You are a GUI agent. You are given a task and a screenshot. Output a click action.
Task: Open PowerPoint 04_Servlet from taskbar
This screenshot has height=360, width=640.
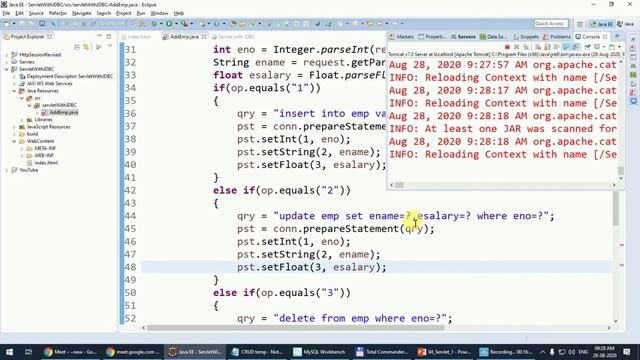coord(444,351)
